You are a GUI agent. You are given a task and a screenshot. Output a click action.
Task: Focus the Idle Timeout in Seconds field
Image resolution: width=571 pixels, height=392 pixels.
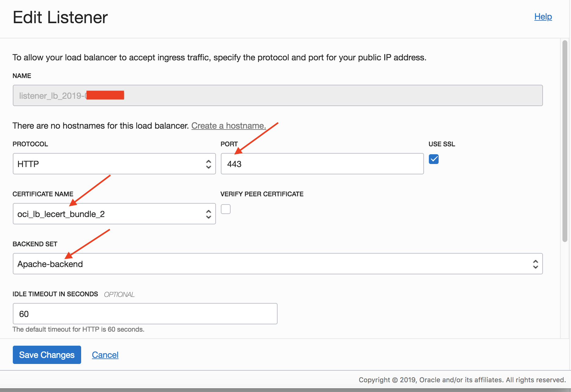(145, 314)
